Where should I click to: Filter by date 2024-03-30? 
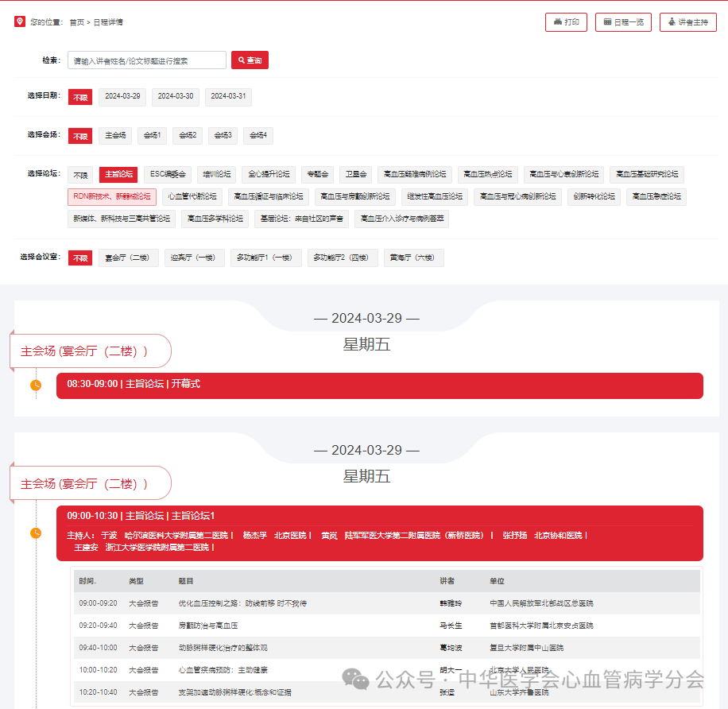click(176, 97)
